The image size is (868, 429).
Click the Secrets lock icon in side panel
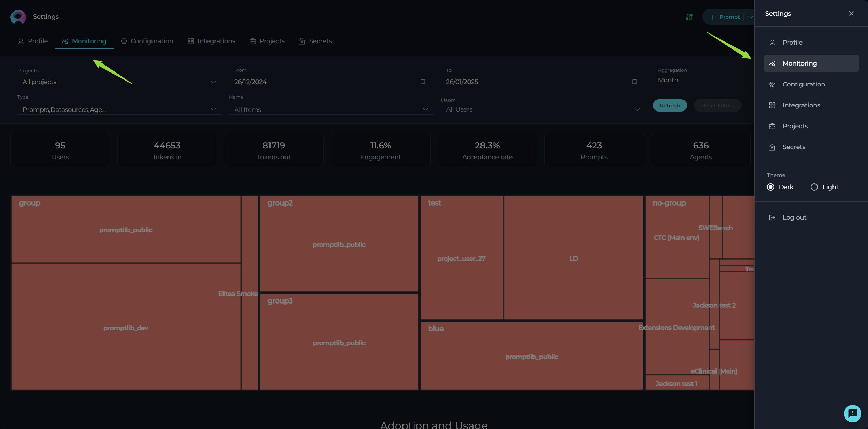772,147
